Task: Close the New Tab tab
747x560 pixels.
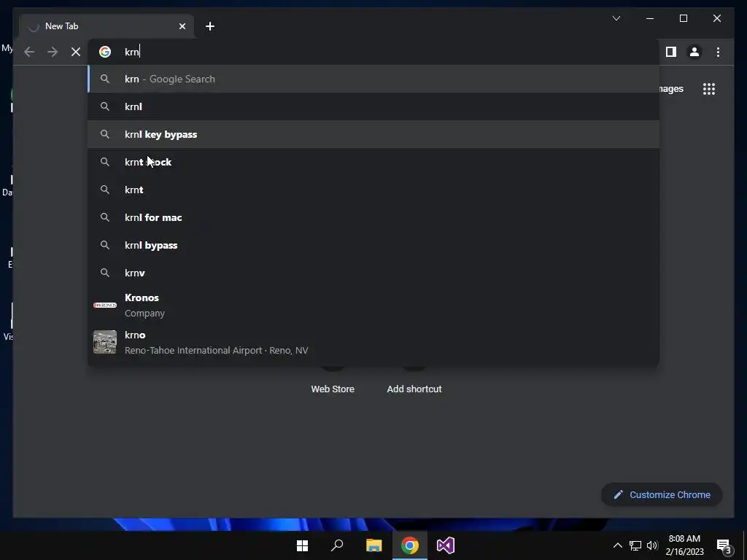Action: tap(182, 26)
